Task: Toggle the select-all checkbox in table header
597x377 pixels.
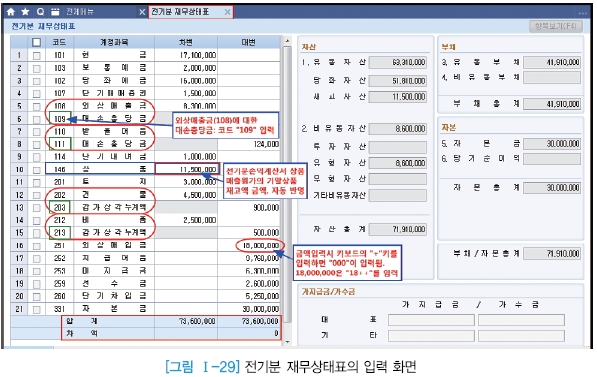Action: (37, 42)
